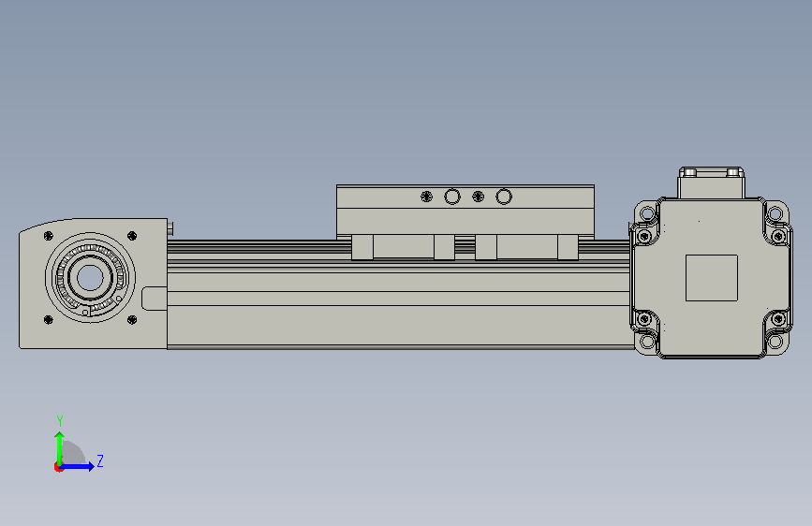This screenshot has width=812, height=526.
Task: Pick the bottom-left mounting hole of the motor flange
Action: click(x=648, y=342)
